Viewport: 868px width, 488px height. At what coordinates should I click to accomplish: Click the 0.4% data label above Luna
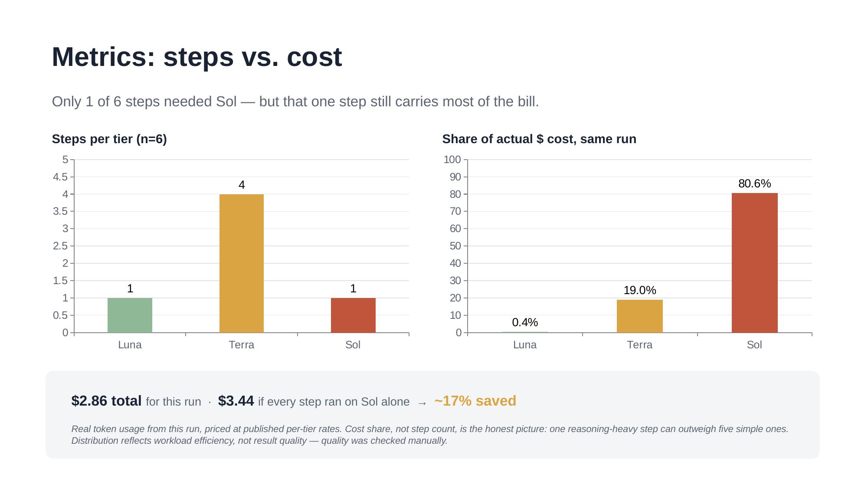click(525, 322)
